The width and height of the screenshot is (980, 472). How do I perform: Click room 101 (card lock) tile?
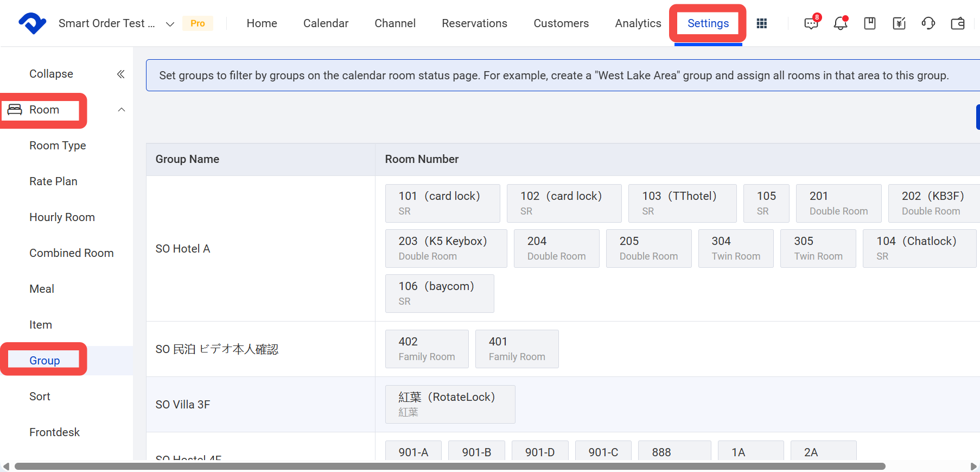point(442,203)
